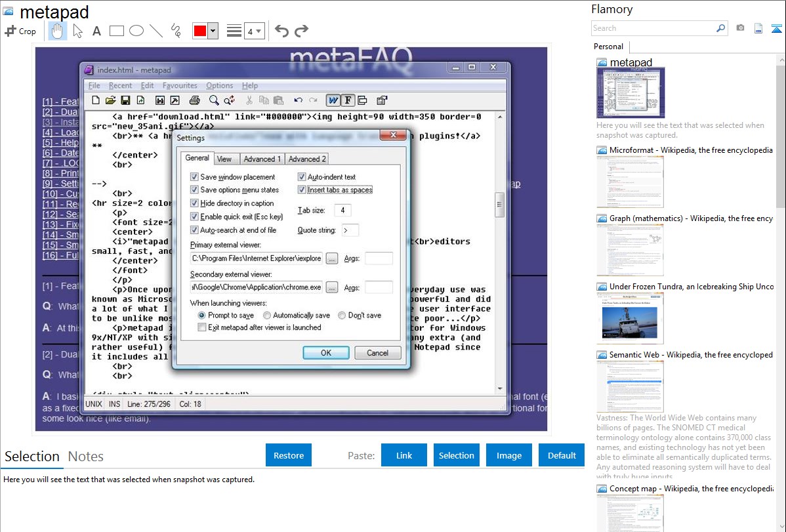Click the Print icon in metapad toolbar
Viewport: 786px width, 532px height.
194,101
